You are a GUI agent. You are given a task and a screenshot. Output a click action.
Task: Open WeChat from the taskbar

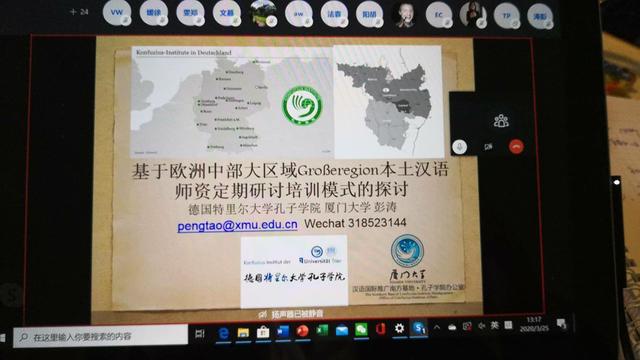361,329
